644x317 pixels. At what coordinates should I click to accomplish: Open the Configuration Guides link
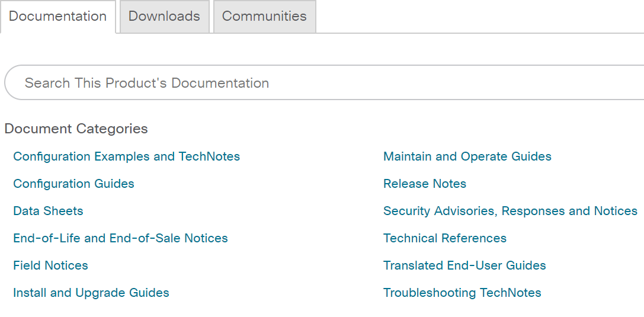tap(73, 184)
